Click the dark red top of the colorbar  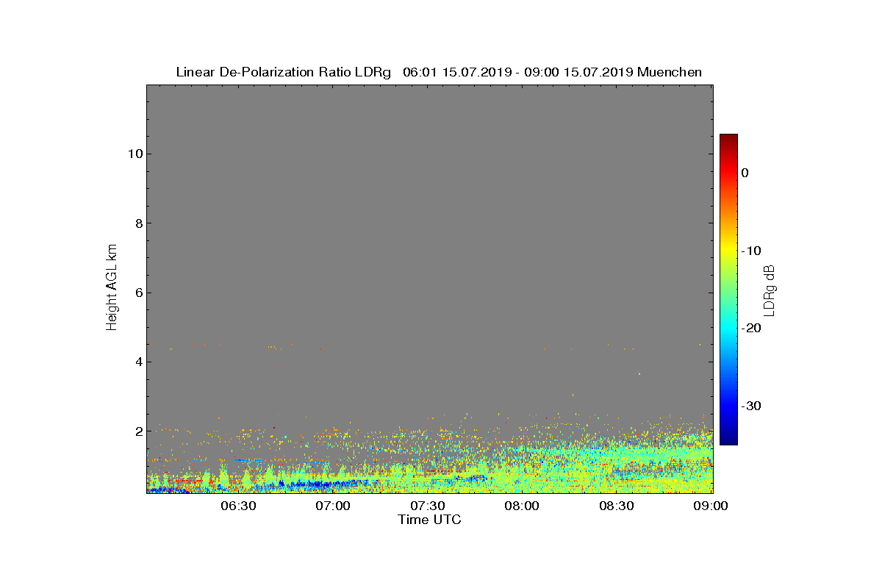tap(728, 140)
